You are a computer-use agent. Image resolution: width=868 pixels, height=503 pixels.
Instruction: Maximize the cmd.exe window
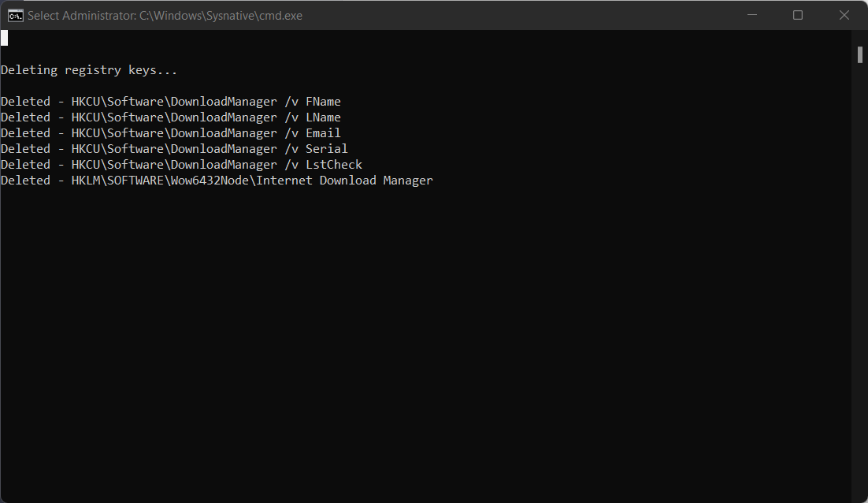click(798, 15)
